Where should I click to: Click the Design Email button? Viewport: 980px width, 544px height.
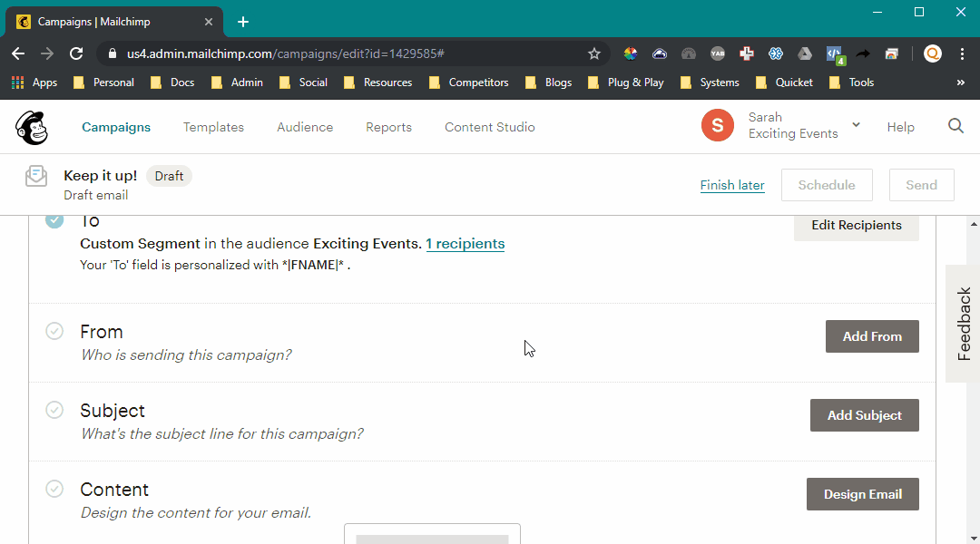[863, 494]
